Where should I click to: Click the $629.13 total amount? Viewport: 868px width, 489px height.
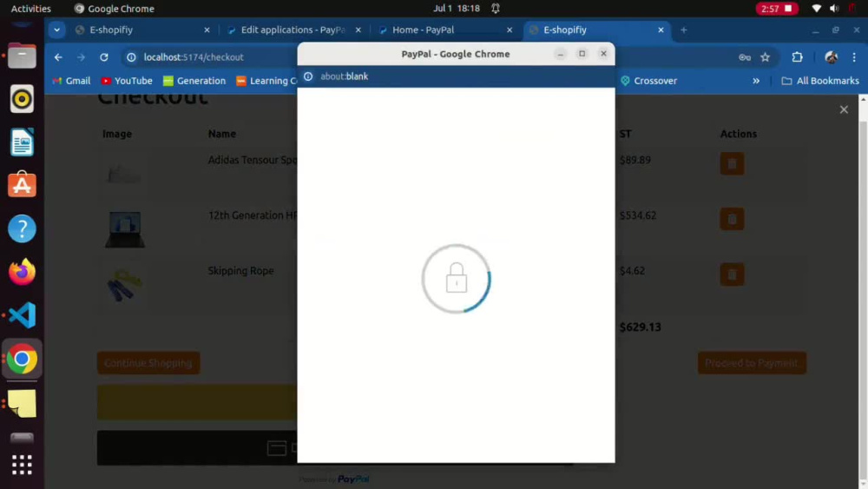pos(640,327)
